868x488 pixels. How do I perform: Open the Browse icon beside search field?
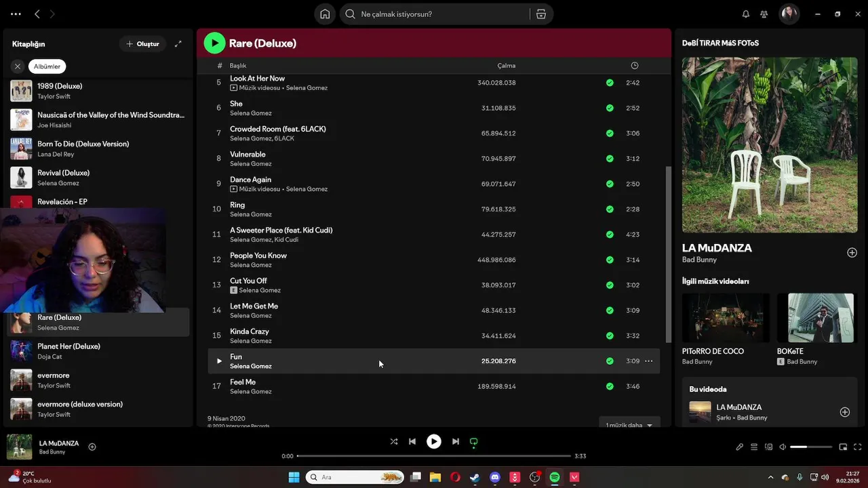coord(541,14)
